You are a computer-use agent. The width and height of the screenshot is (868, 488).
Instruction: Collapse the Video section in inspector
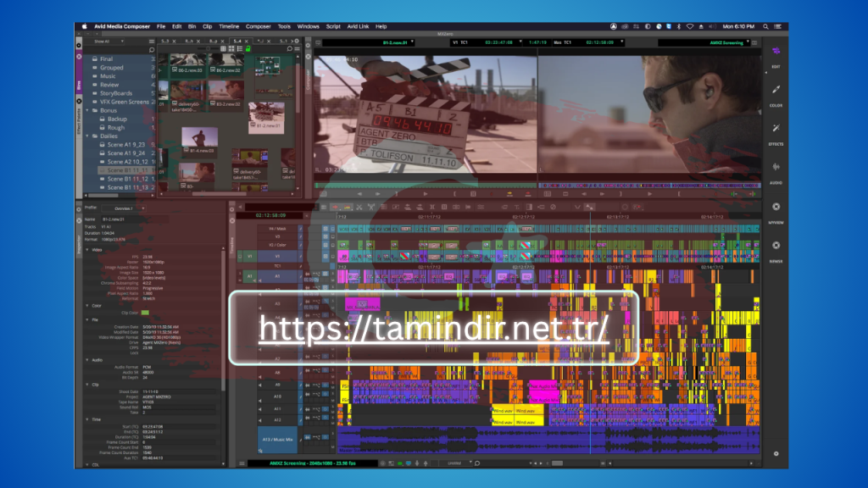point(87,250)
